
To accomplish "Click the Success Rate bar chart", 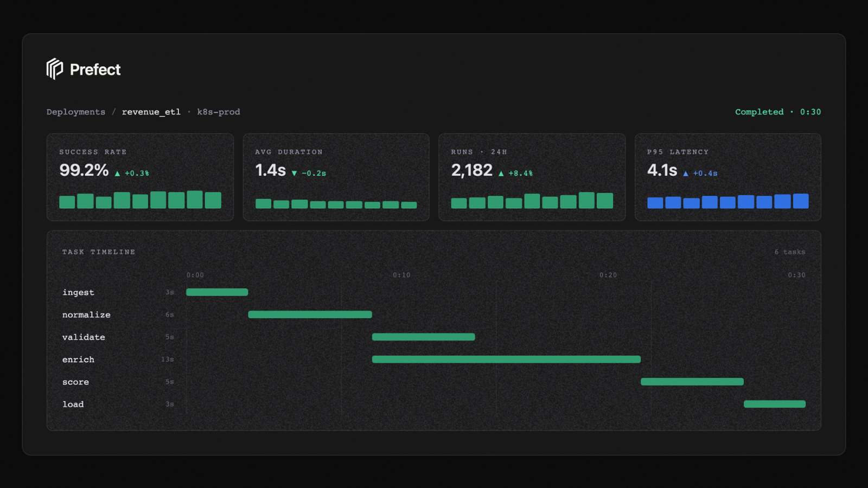I will (140, 200).
